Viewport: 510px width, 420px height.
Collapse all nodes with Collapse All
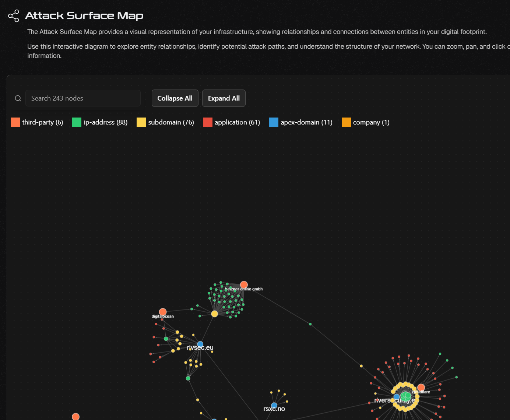pos(175,98)
